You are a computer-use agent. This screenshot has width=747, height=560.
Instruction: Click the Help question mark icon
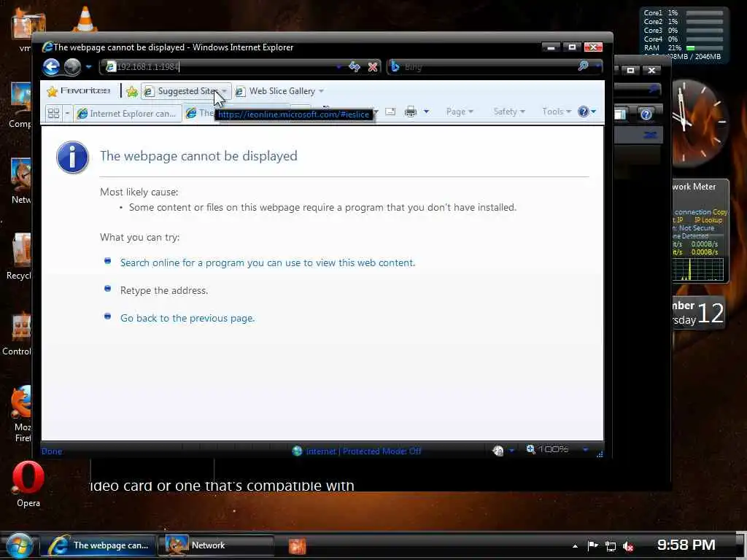click(x=583, y=112)
